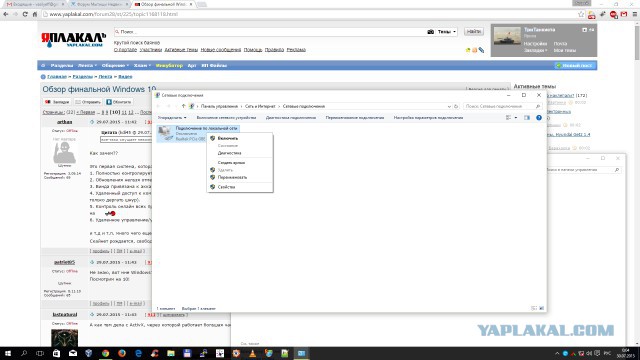Click "Диагностика подключения" toolbar button
This screenshot has width=640, height=360.
(291, 118)
